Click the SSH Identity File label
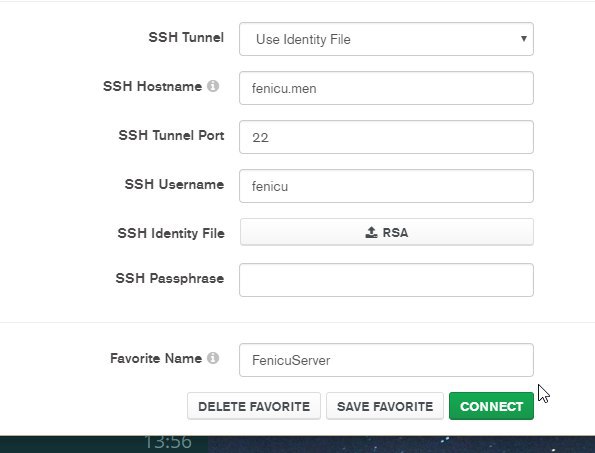The width and height of the screenshot is (595, 453). tap(171, 233)
